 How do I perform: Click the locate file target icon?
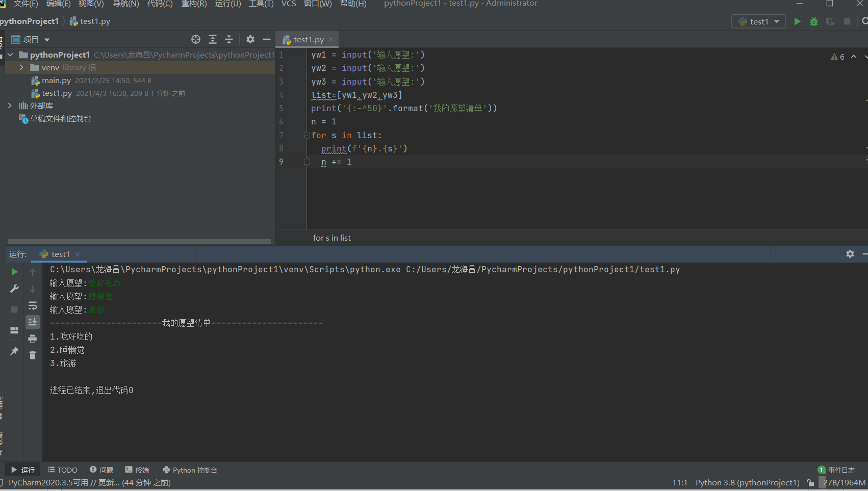point(196,39)
